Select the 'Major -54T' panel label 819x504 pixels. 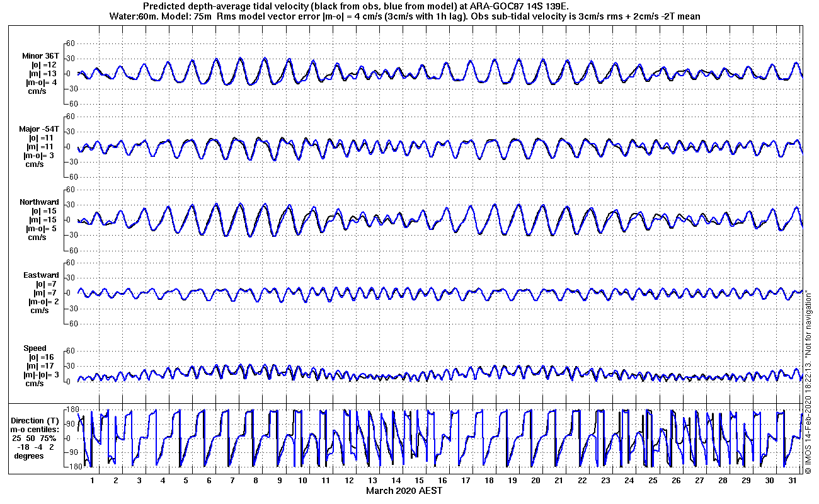(x=39, y=129)
